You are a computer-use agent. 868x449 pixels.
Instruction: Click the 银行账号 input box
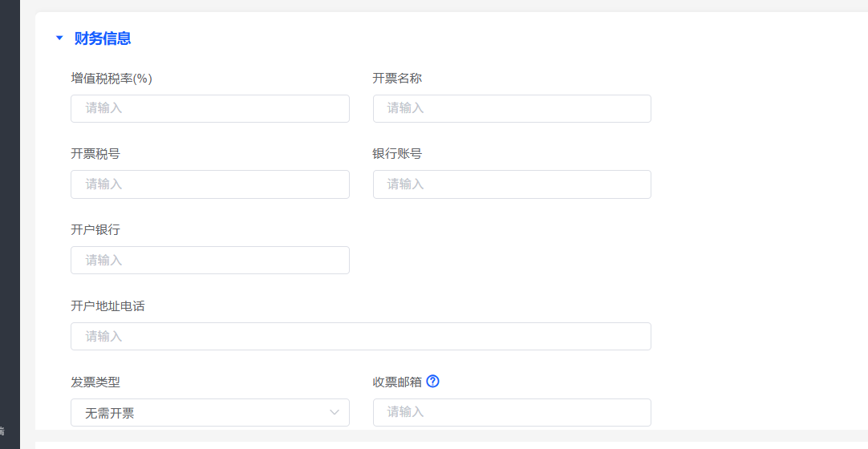click(x=511, y=184)
